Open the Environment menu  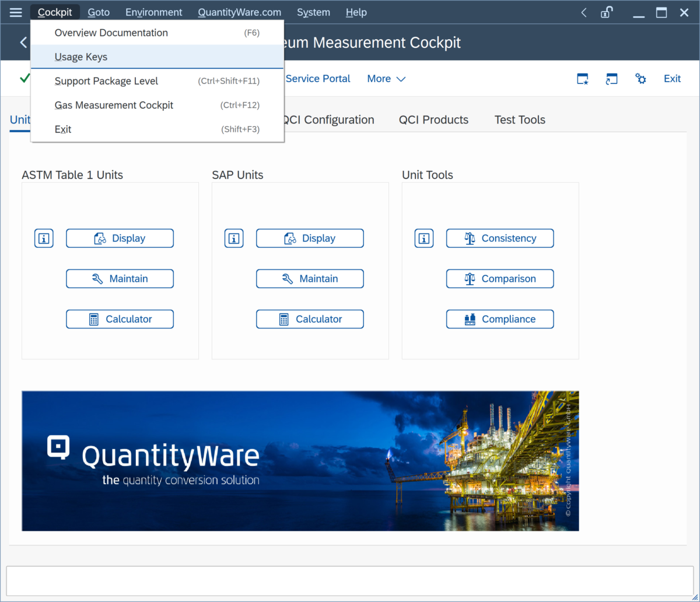click(153, 12)
